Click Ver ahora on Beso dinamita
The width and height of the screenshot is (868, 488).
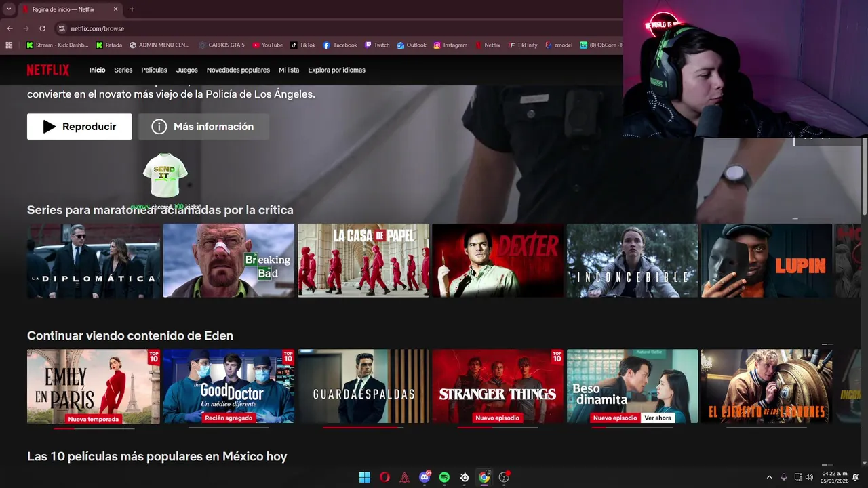point(657,418)
